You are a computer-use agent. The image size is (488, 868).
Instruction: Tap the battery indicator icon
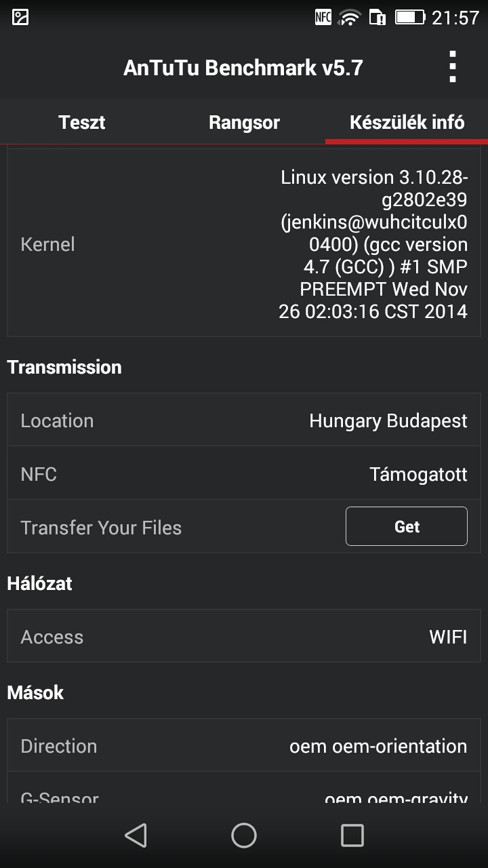pyautogui.click(x=410, y=17)
